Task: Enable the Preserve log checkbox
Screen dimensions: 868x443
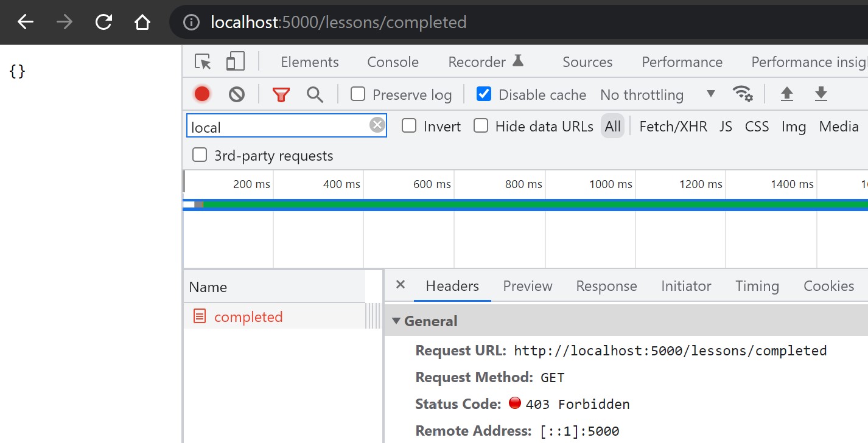Action: (358, 94)
